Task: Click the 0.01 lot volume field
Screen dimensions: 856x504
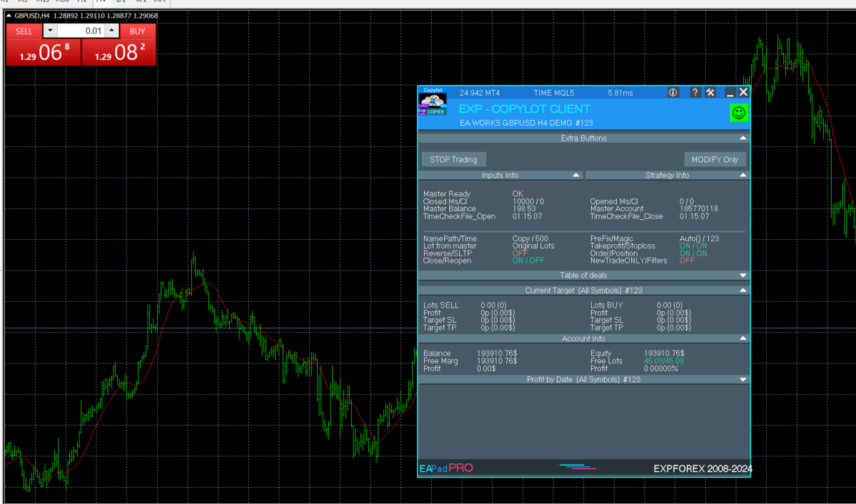Action: (81, 31)
